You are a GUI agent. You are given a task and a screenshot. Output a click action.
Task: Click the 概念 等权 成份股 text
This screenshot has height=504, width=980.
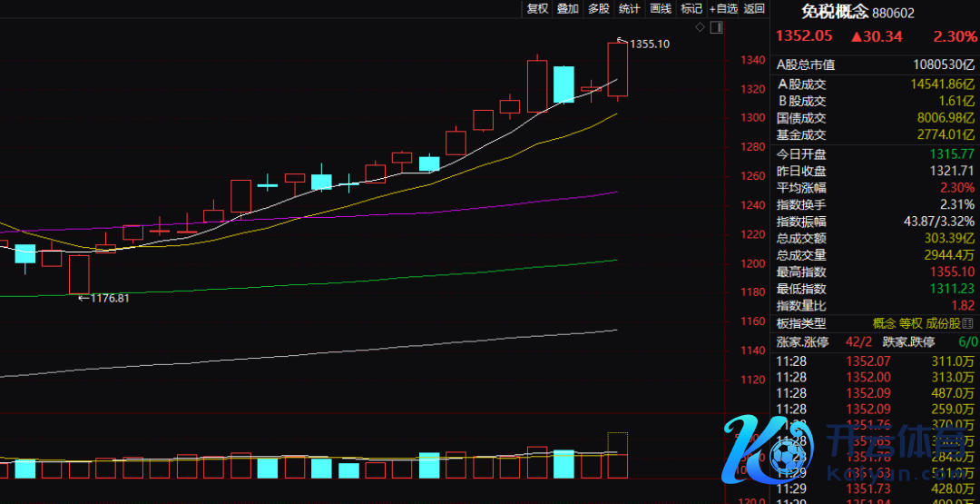pos(915,324)
